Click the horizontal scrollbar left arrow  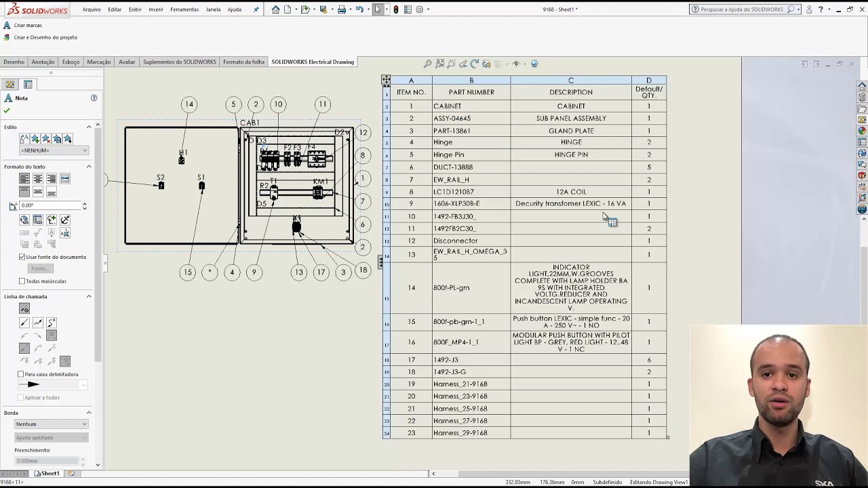tap(433, 474)
